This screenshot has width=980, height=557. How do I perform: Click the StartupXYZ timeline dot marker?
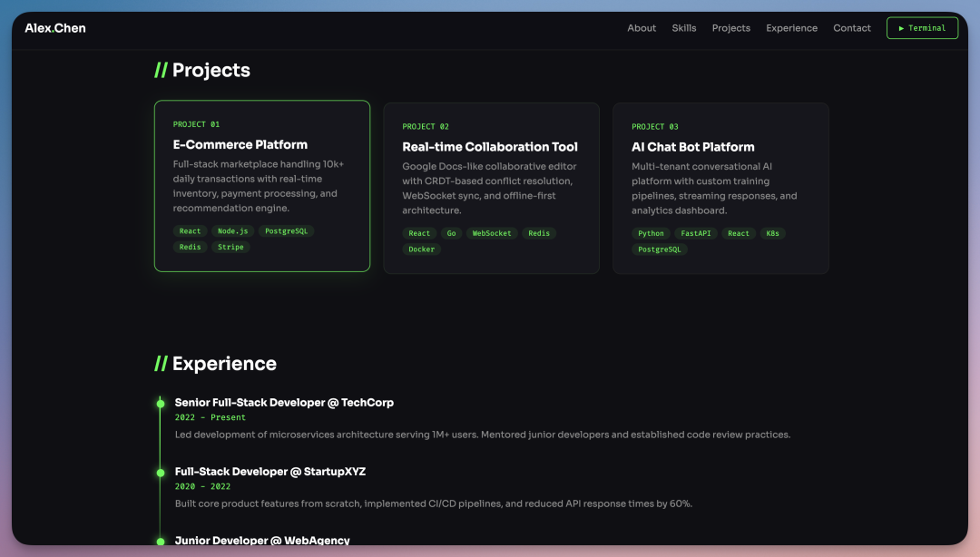(x=161, y=472)
